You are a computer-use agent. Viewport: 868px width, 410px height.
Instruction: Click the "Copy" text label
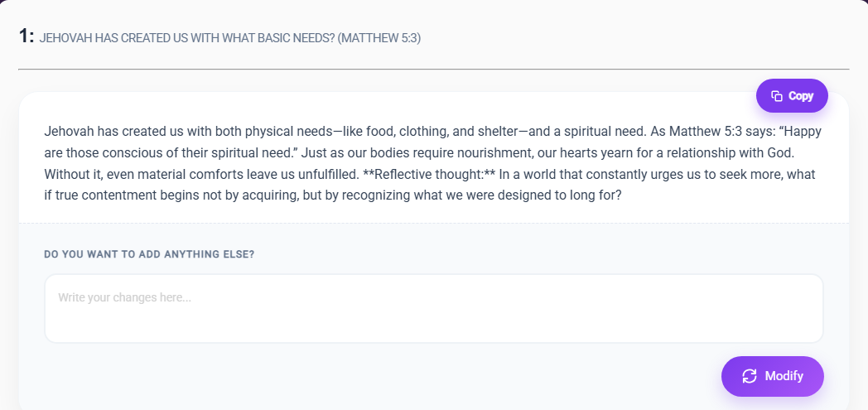(x=801, y=96)
